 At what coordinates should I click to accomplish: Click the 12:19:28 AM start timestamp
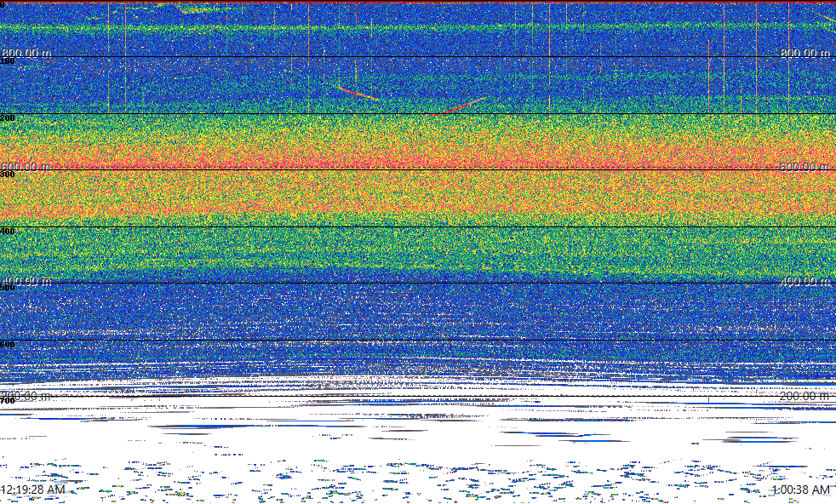click(x=32, y=490)
